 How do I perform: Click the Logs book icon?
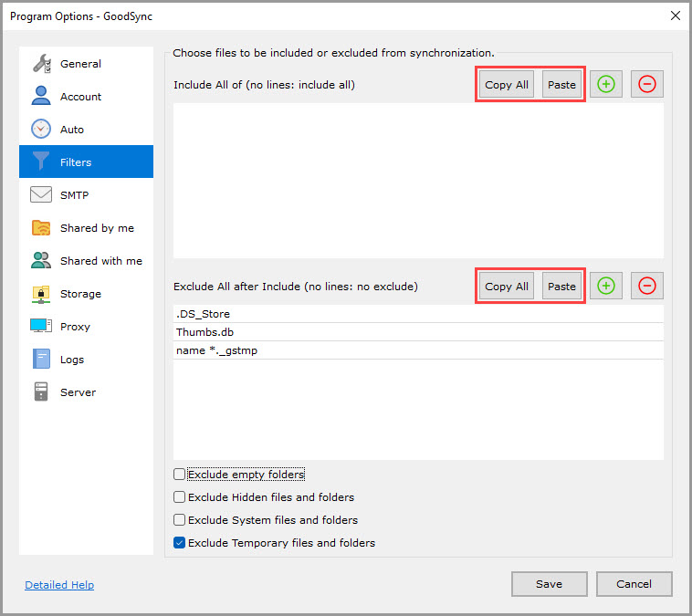point(41,359)
